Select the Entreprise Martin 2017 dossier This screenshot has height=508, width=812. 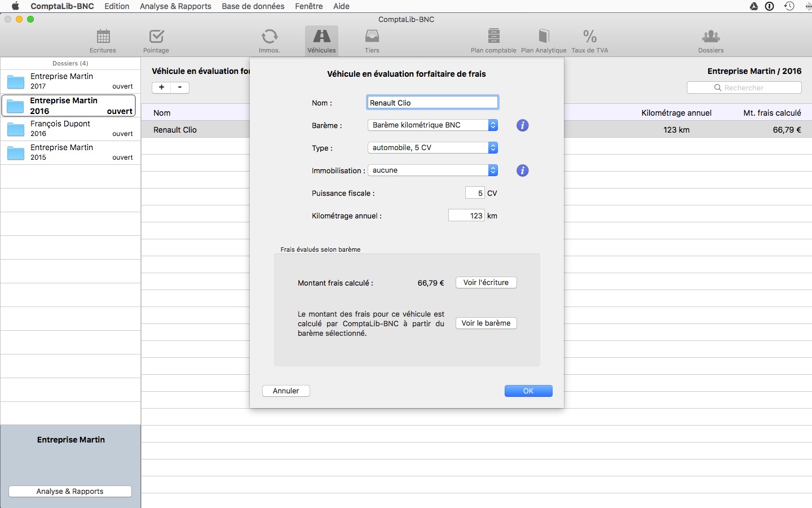pyautogui.click(x=70, y=81)
